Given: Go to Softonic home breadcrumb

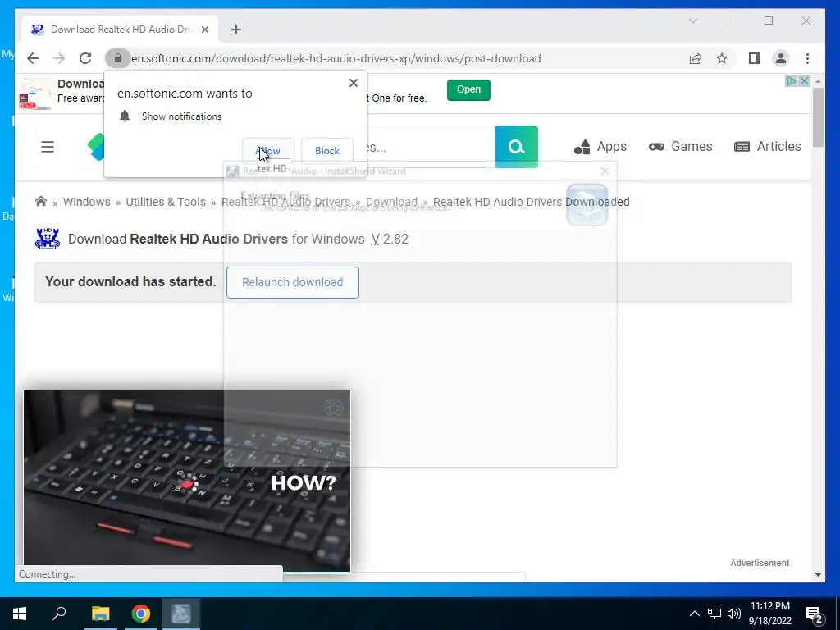Looking at the screenshot, I should tap(41, 202).
